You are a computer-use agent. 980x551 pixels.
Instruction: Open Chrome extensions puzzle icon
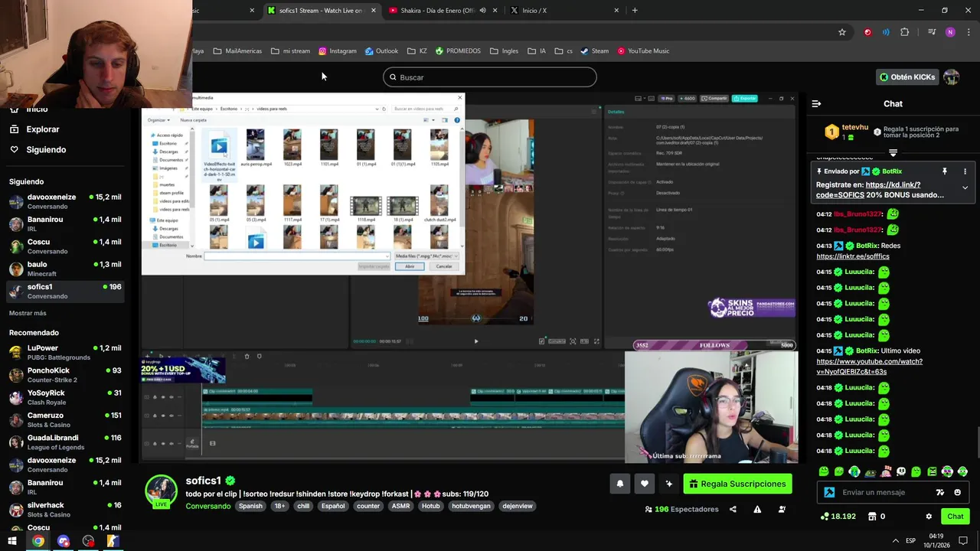point(905,32)
